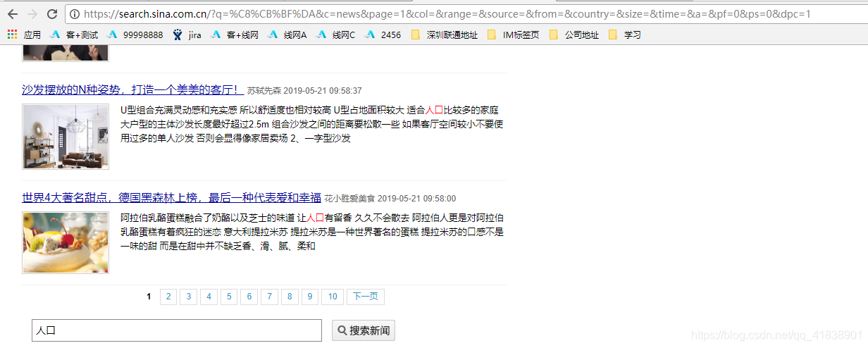
Task: Expand the 深圳联通地址 bookmark folder
Action: pyautogui.click(x=445, y=35)
